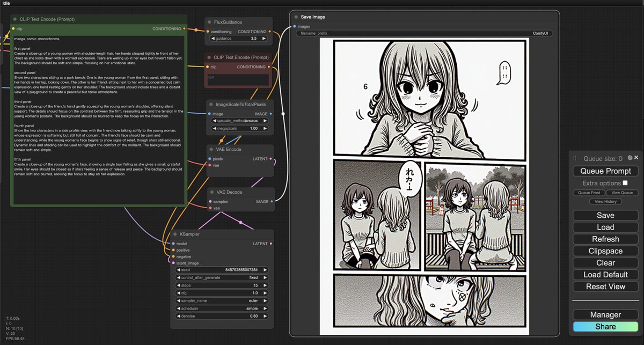Click the VAE Encode pixels input socket

tap(210, 159)
